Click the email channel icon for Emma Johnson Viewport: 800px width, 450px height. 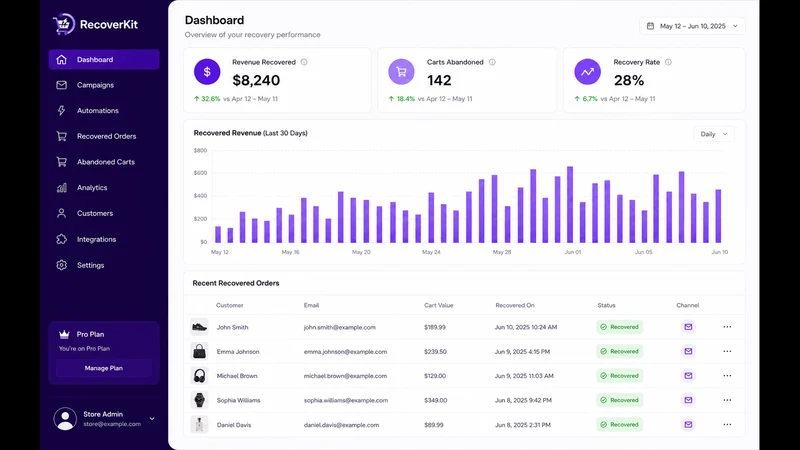click(x=688, y=351)
